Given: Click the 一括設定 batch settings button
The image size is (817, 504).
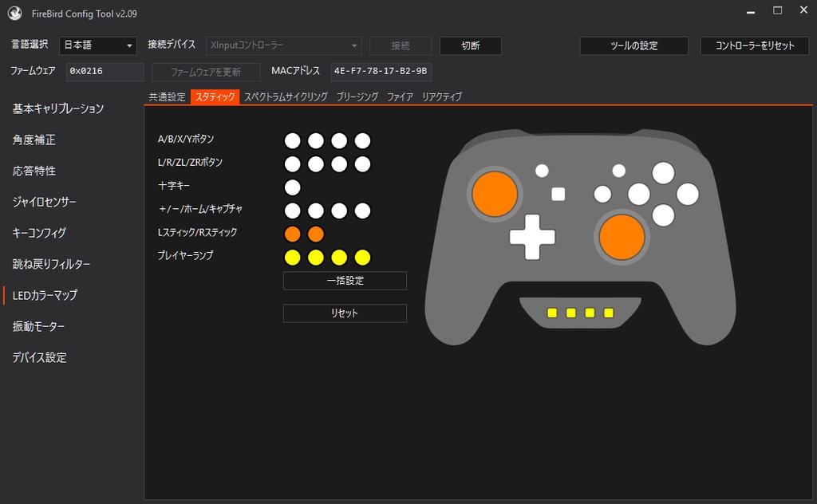Looking at the screenshot, I should pos(344,281).
